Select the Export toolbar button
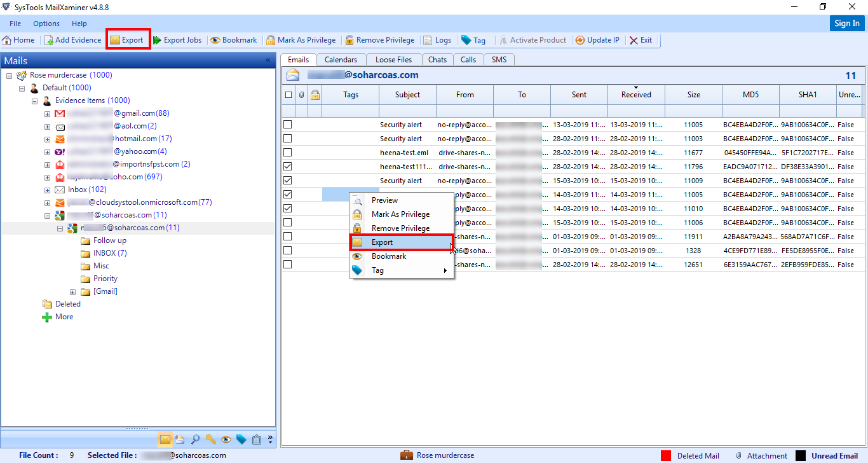Viewport: 868px width, 463px height. point(127,40)
